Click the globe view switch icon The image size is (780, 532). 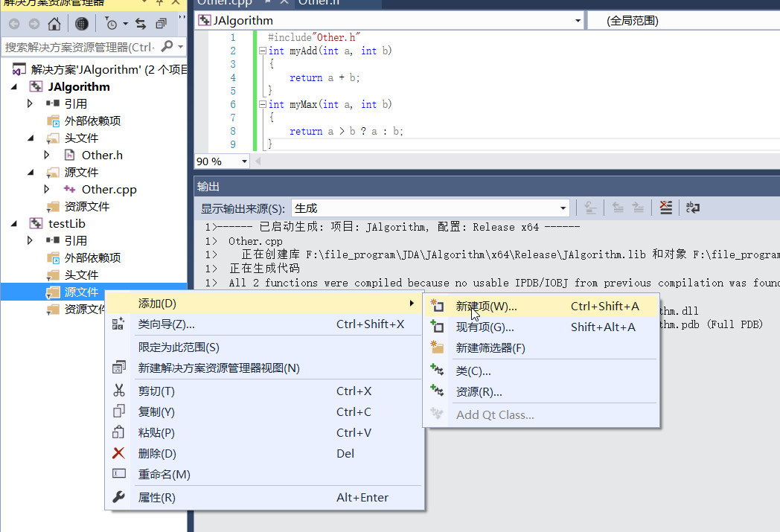tap(82, 23)
